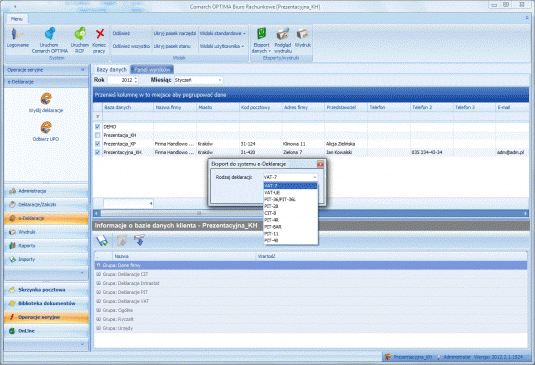Click the Odśwież wszystko button
535x365 pixels.
coord(131,46)
